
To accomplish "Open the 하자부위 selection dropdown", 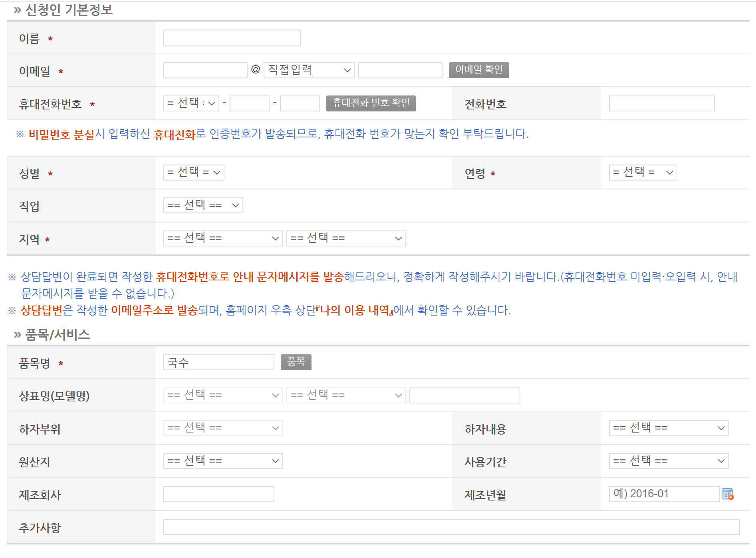I will point(222,428).
